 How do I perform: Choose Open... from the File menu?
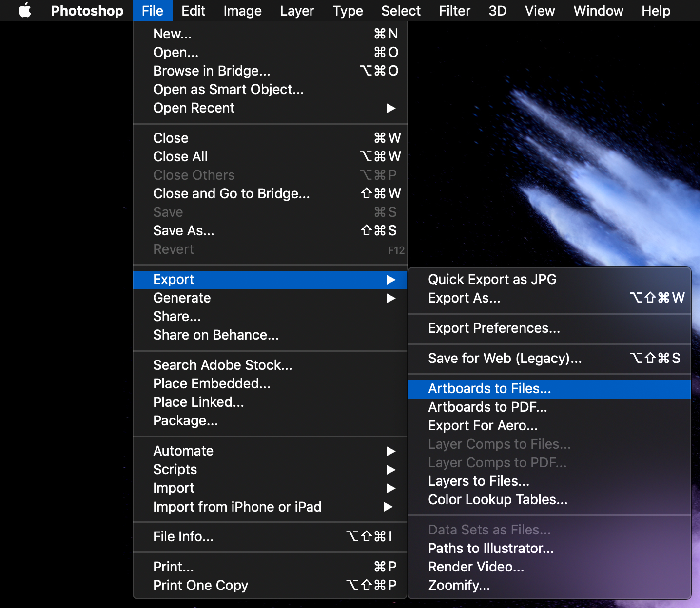coord(270,52)
